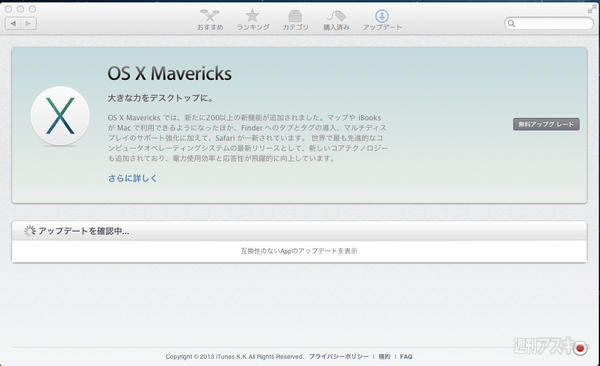Image resolution: width=600 pixels, height=366 pixels.
Task: Open the さらに詳しく link
Action: pos(132,178)
